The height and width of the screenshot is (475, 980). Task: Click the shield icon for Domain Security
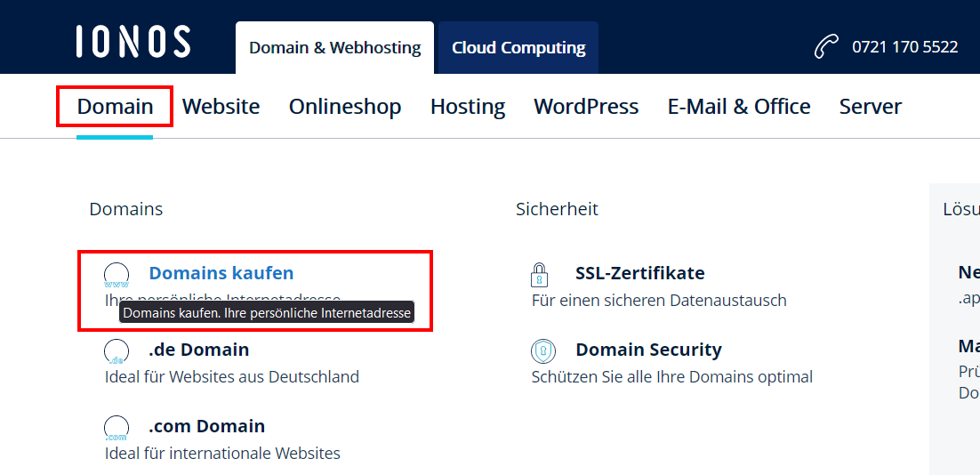point(542,351)
